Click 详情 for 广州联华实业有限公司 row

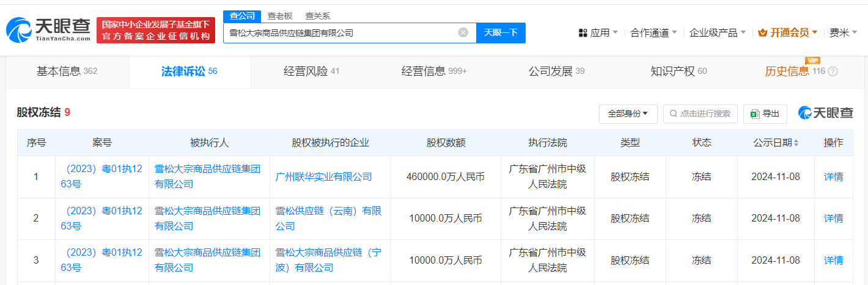(x=834, y=177)
